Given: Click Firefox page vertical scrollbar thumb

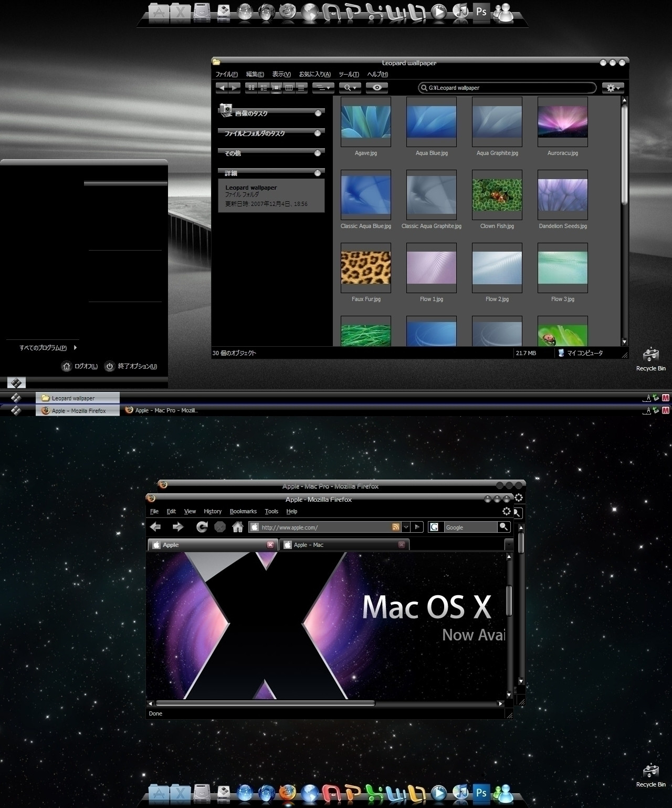Looking at the screenshot, I should [509, 600].
